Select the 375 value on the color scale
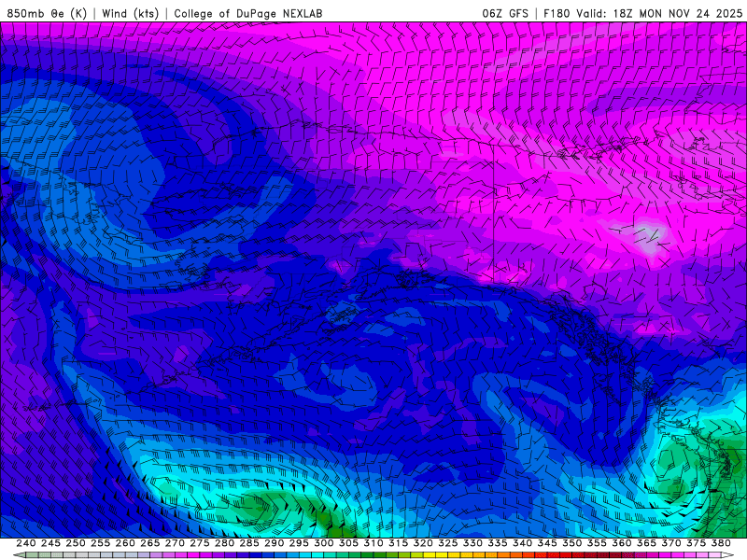The height and width of the screenshot is (560, 747). pyautogui.click(x=696, y=543)
